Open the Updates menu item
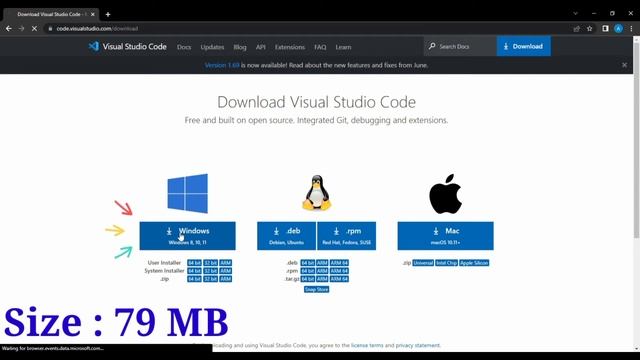The image size is (640, 360). (212, 47)
